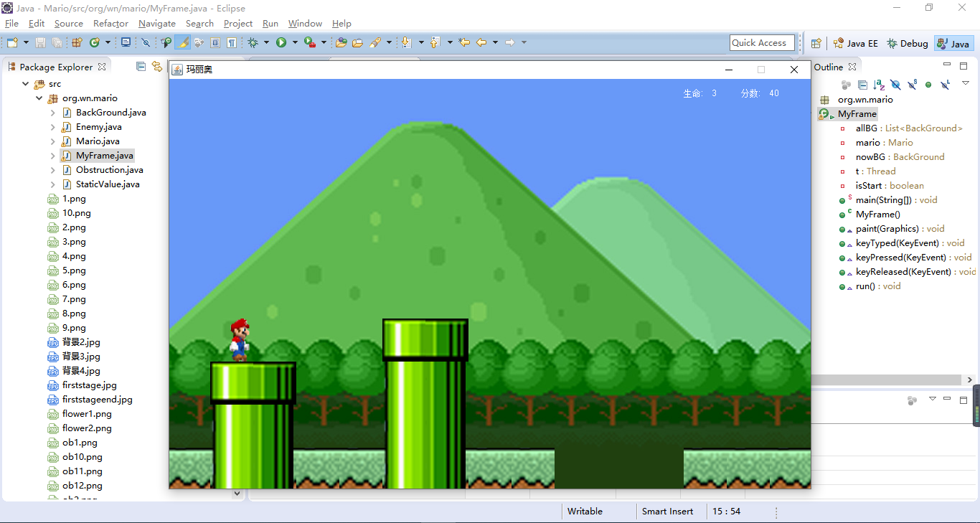Select flower1.png file

[x=87, y=414]
